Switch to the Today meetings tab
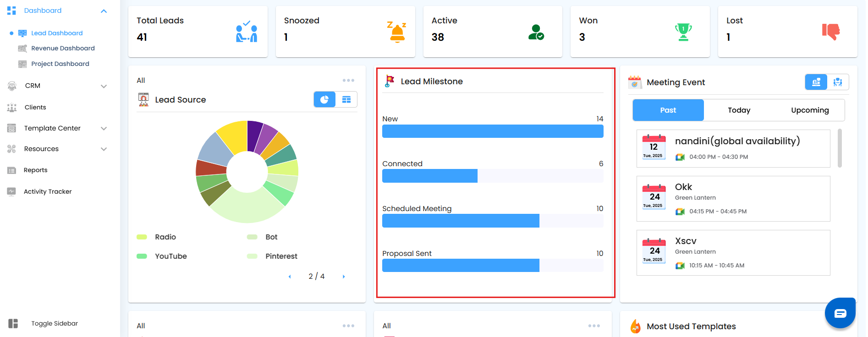 coord(739,110)
